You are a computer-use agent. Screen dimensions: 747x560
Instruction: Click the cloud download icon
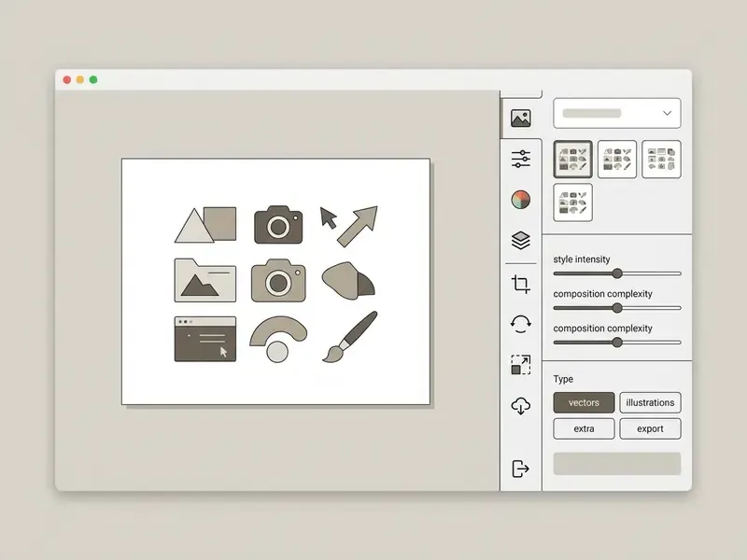point(521,406)
